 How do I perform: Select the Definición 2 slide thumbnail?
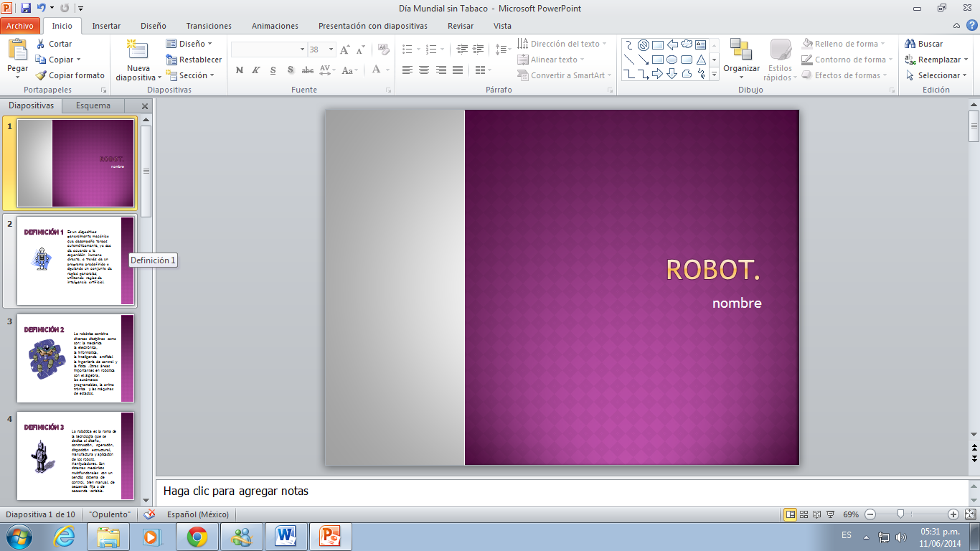click(x=75, y=358)
